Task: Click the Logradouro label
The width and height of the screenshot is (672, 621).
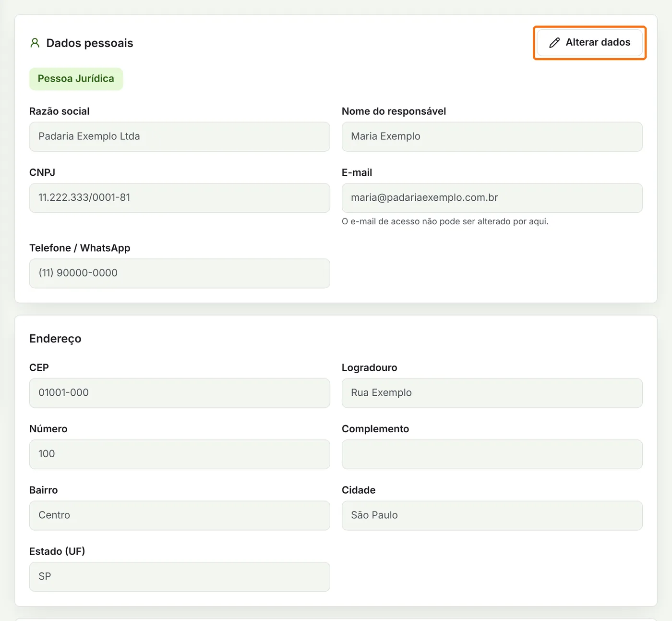Action: (370, 368)
